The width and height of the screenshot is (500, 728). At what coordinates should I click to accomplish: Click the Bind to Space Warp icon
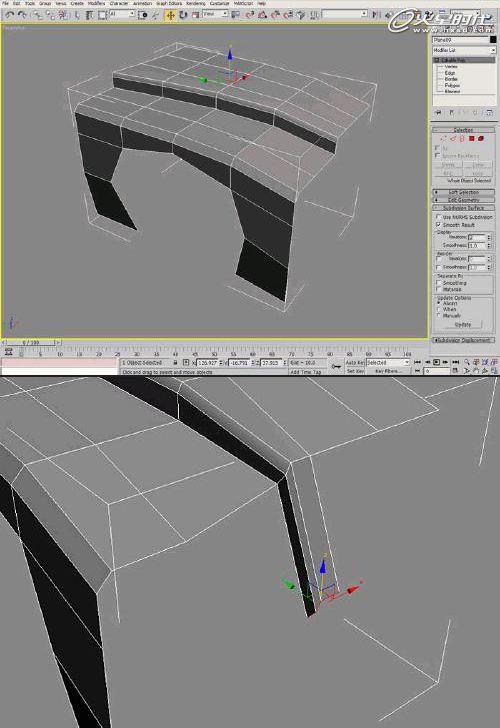coord(63,15)
